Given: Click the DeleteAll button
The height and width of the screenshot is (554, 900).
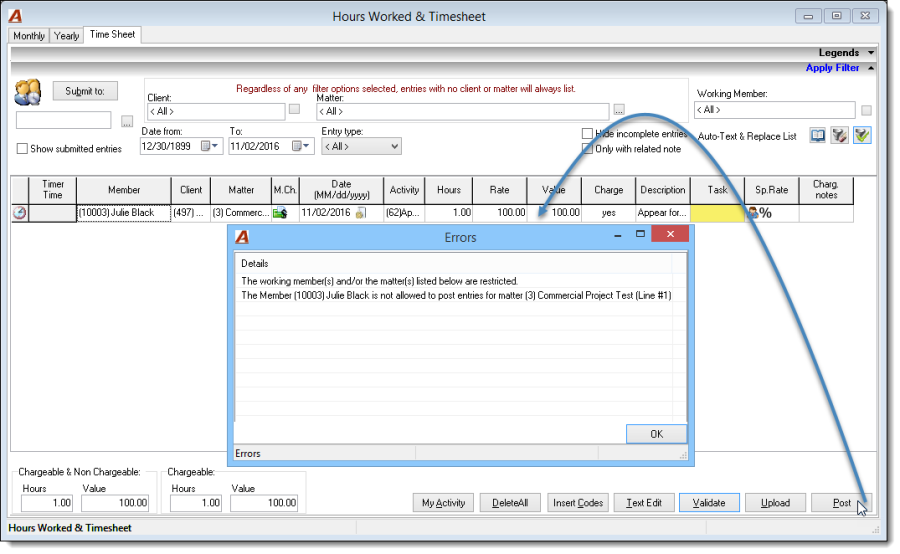Looking at the screenshot, I should pos(510,503).
